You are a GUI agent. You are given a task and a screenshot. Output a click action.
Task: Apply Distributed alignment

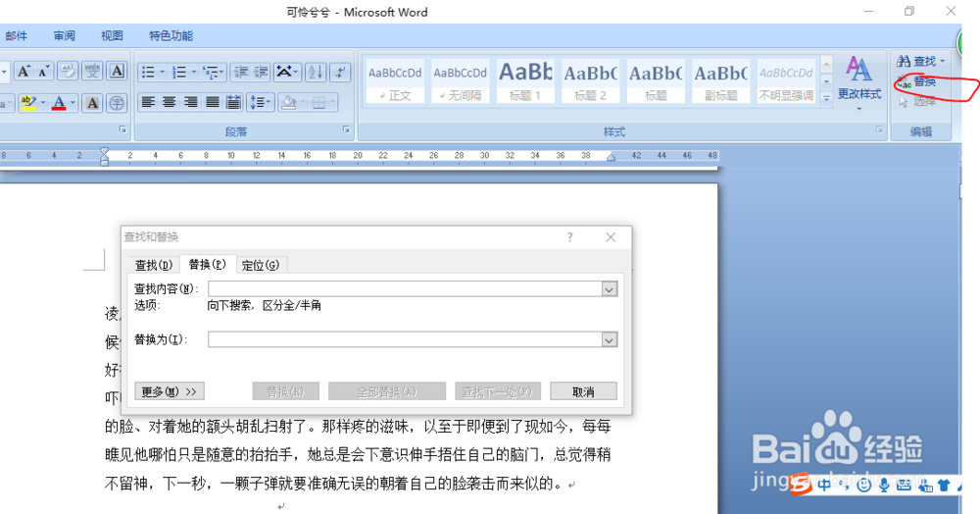(234, 102)
